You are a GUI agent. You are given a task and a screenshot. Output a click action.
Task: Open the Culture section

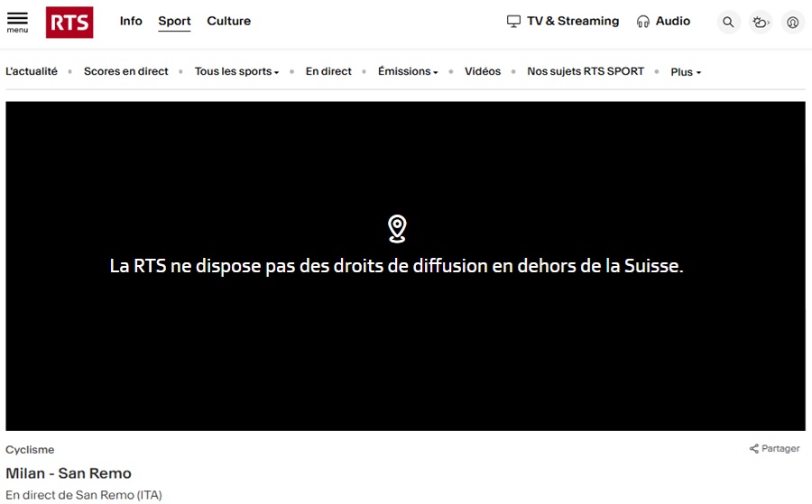(229, 22)
